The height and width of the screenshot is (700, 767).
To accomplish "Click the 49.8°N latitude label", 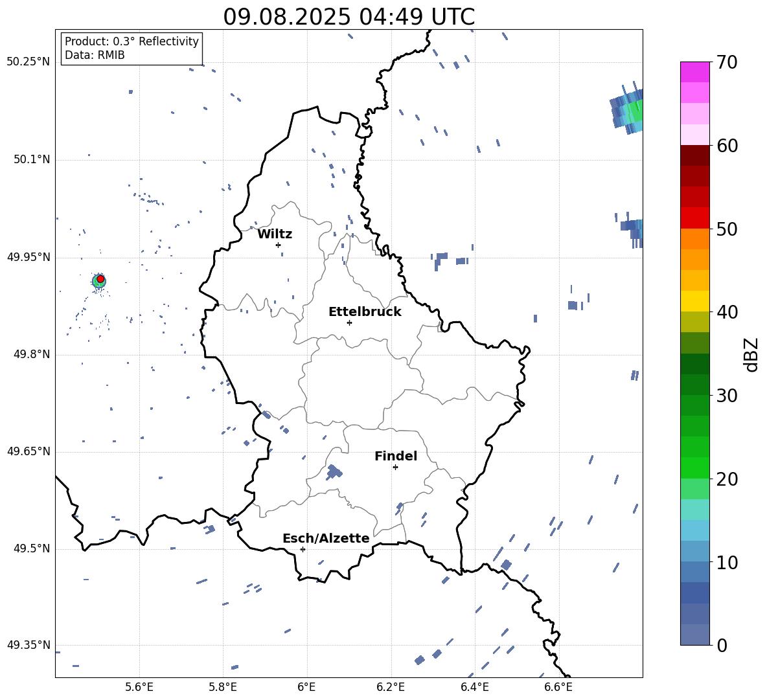I will tap(32, 354).
